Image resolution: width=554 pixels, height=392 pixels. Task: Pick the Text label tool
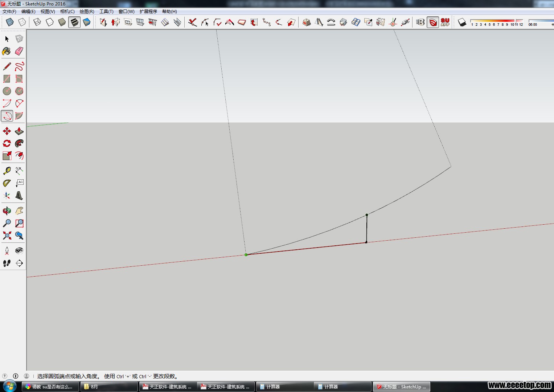pyautogui.click(x=19, y=183)
